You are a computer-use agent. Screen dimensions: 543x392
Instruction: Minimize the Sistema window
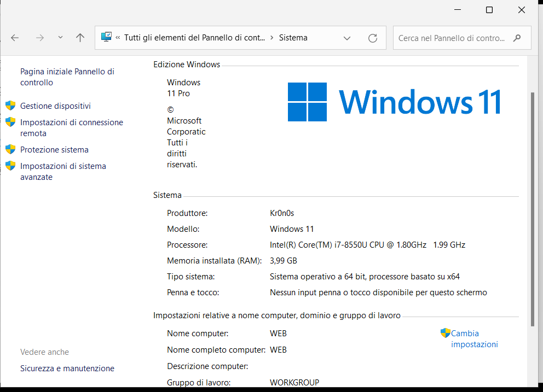coord(458,10)
